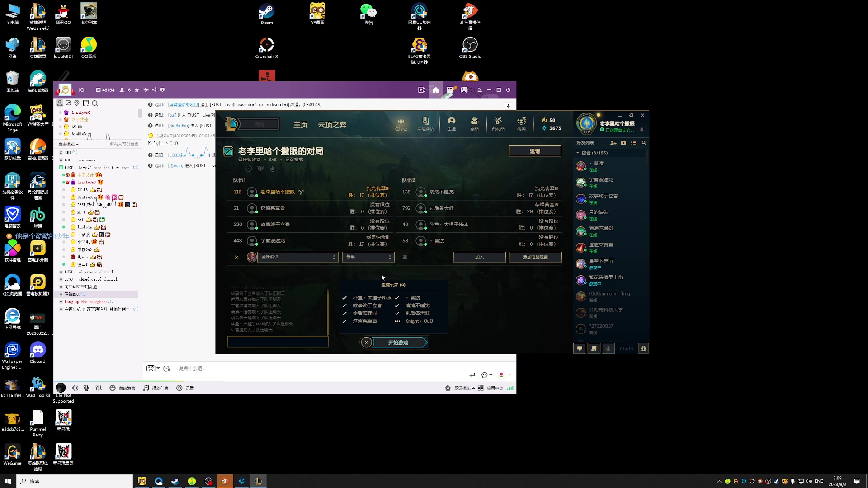Open the 藏品 collection icon
Viewport: 868px width, 488px height.
pos(474,124)
